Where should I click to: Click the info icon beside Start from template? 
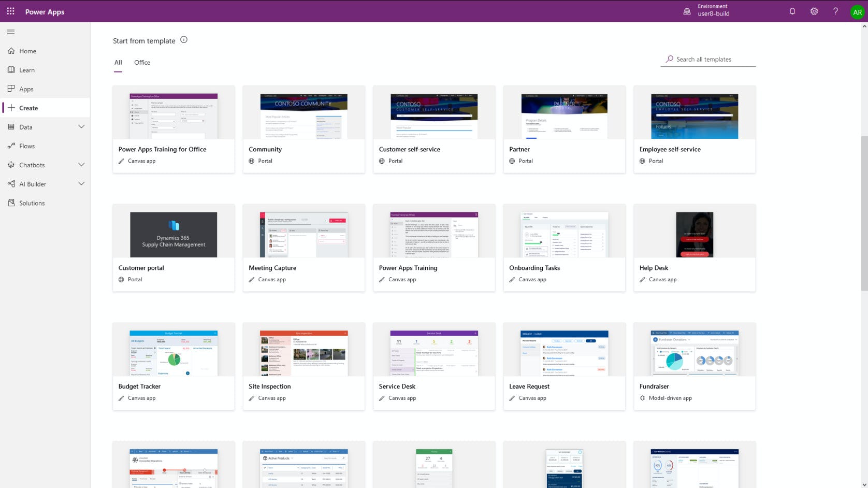(x=184, y=40)
